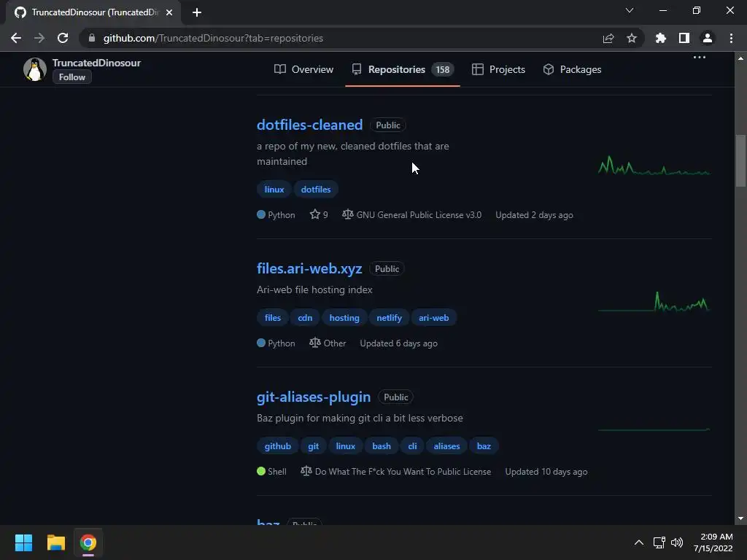Follow TruncatedDinosour
The width and height of the screenshot is (747, 560).
[72, 77]
